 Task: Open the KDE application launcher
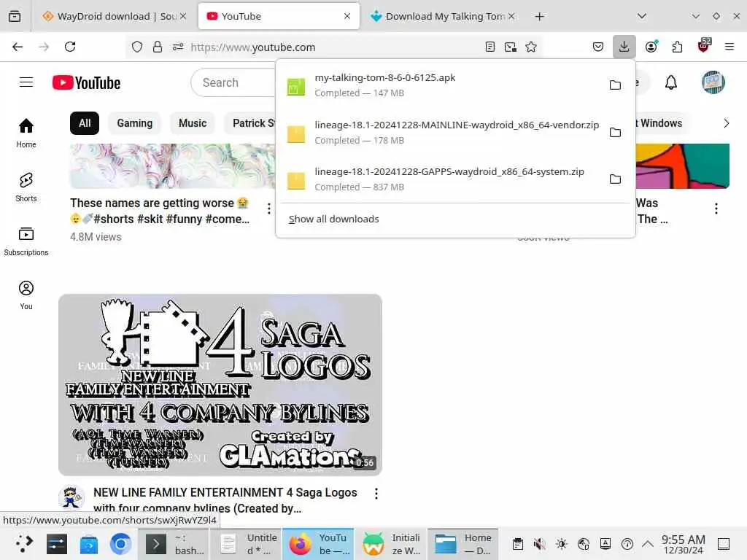pos(24,544)
